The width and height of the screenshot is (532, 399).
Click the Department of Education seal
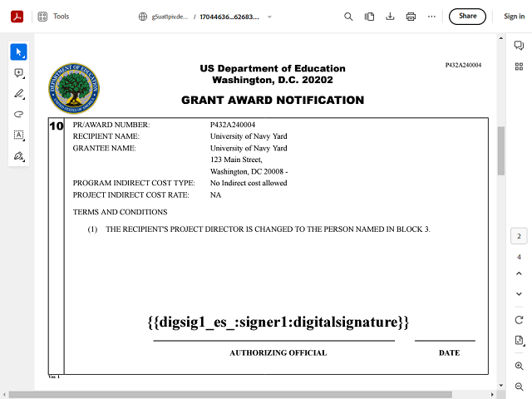(74, 89)
